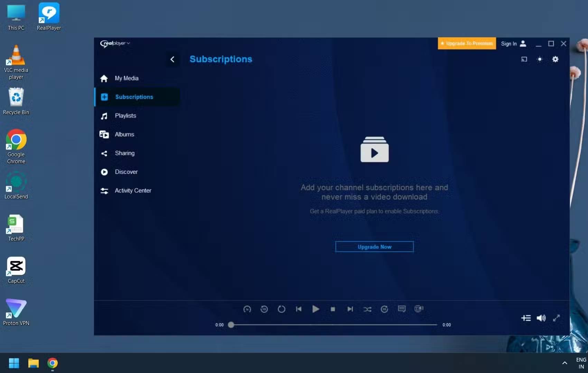This screenshot has width=588, height=373.
Task: Click the Upgrade Now button
Action: point(374,247)
